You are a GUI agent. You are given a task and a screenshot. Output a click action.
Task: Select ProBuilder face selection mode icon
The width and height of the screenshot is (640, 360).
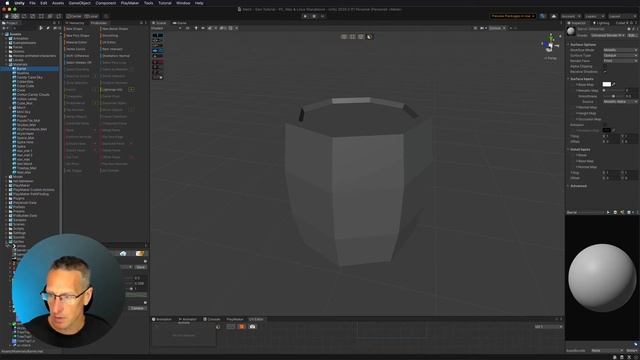369,37
